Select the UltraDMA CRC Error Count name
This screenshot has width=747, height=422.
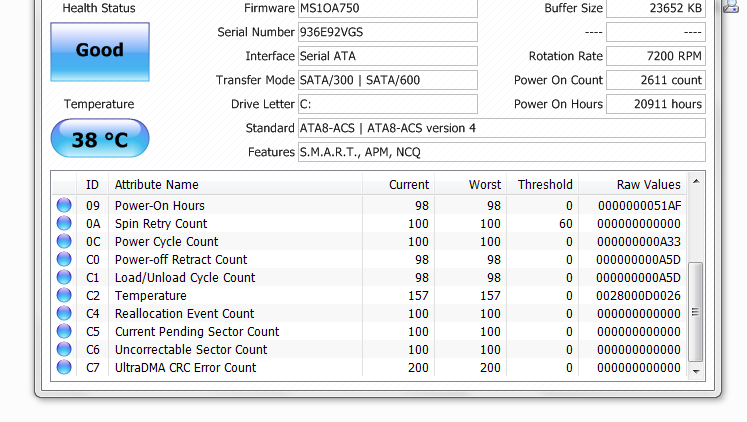coord(185,368)
